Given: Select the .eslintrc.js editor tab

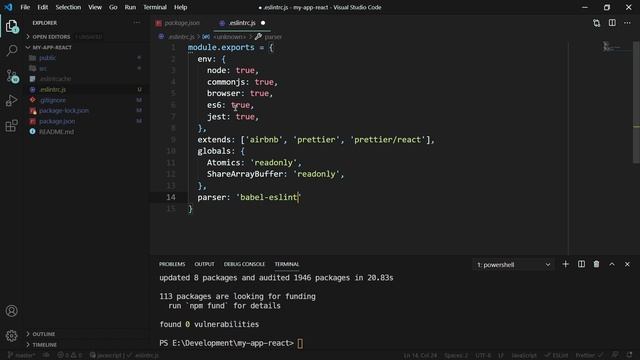Looking at the screenshot, I should 242,23.
